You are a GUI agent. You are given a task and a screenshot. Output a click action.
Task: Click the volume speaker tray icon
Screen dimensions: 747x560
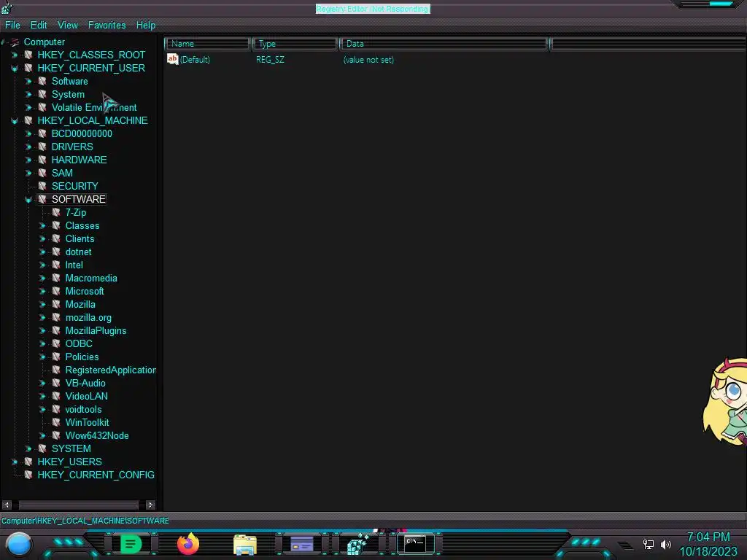click(665, 544)
